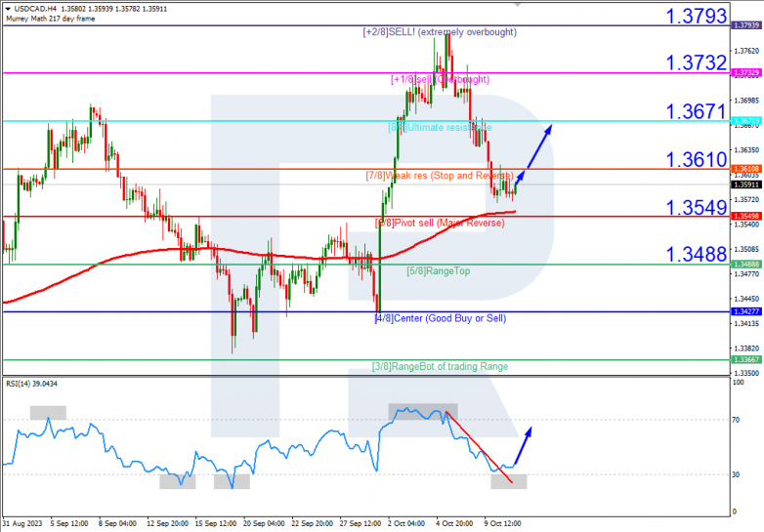Click the 31 Aug 2023 date label

pos(22,524)
